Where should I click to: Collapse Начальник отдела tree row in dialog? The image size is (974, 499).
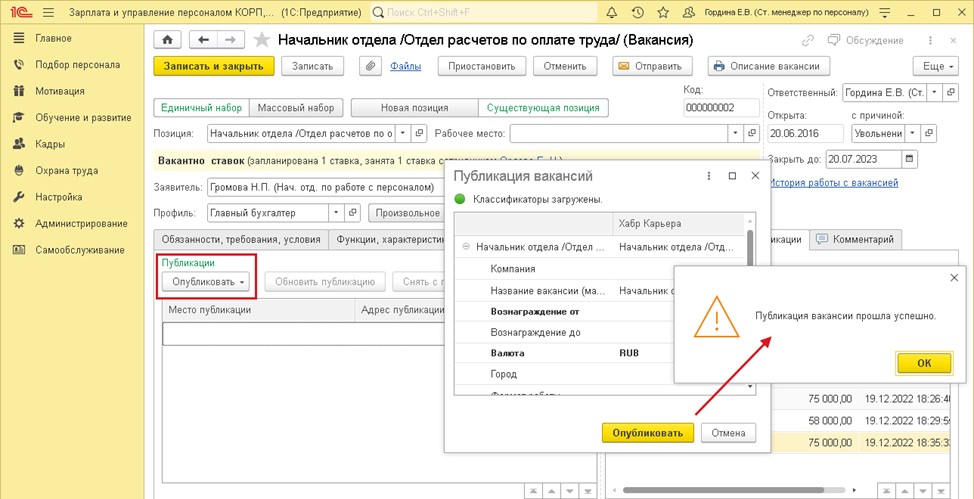tap(466, 247)
